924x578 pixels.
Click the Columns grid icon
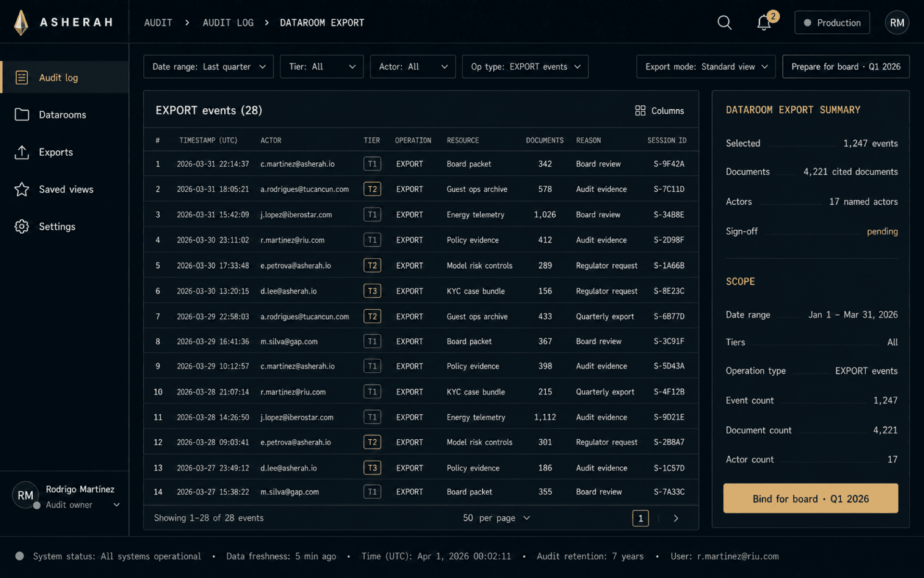pos(640,111)
